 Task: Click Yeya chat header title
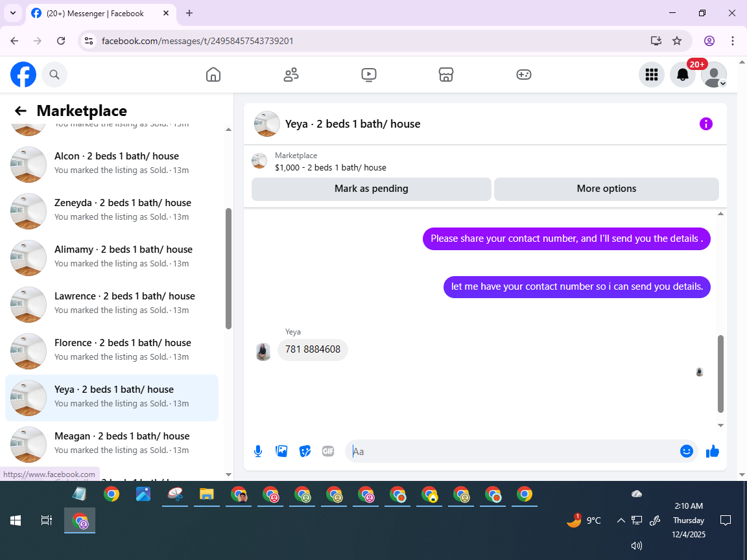coord(353,124)
